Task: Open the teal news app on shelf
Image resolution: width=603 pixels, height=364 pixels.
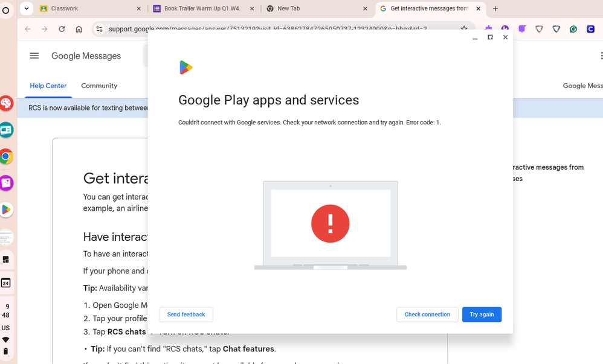Action: tap(6, 130)
